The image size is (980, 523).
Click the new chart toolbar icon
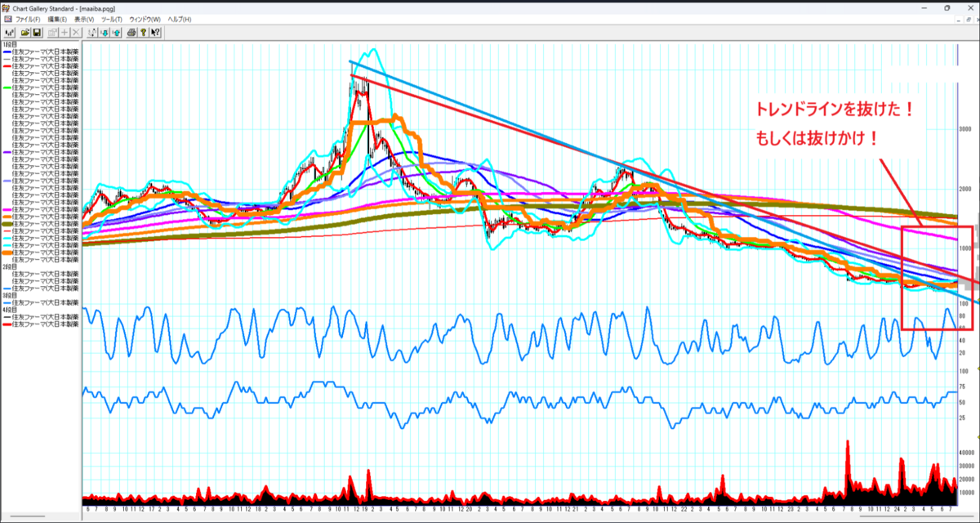9,33
